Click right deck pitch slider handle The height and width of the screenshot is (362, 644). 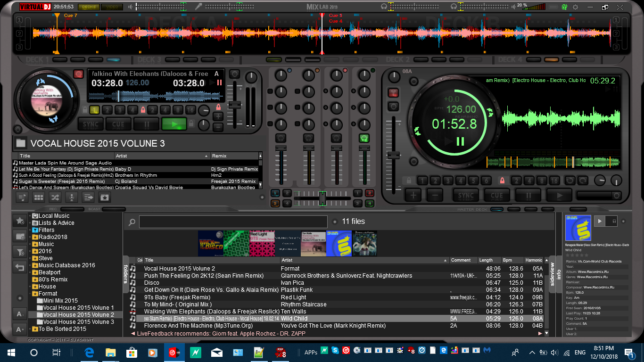coord(393,155)
